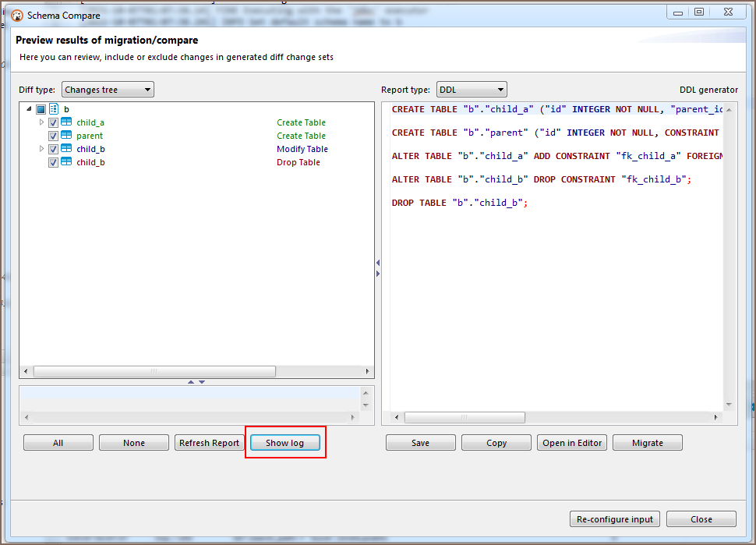Toggle the parent Create Table checkbox

tap(53, 136)
